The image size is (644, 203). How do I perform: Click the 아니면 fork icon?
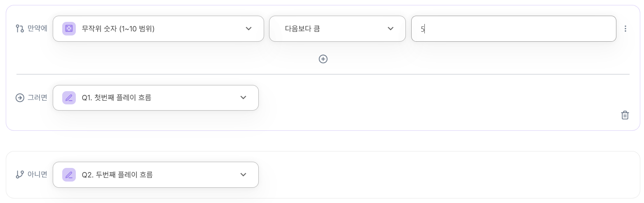point(20,175)
